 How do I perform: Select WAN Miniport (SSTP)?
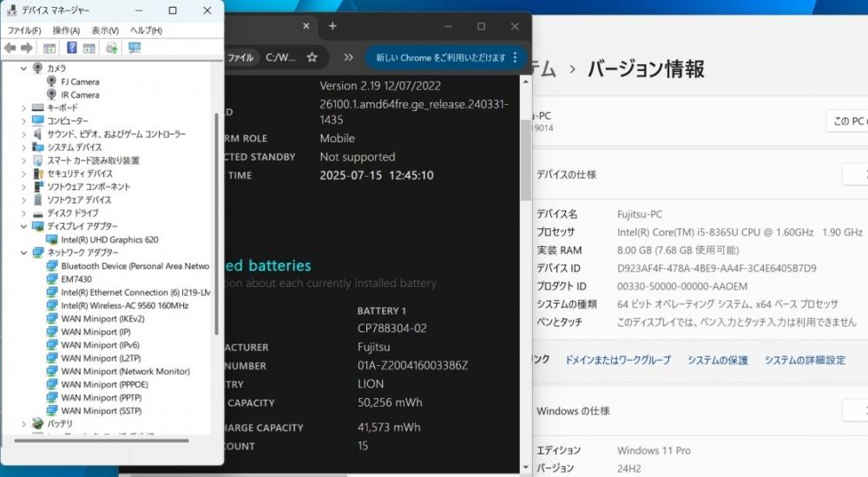pos(102,410)
